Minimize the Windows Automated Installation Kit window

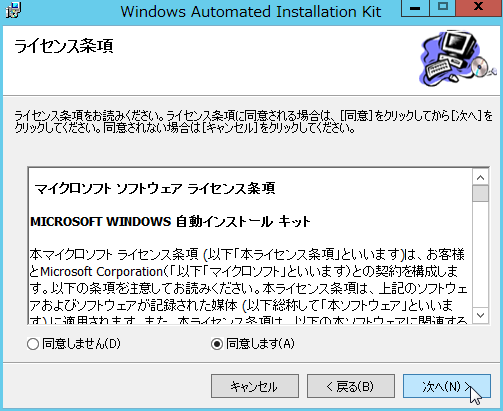pos(415,9)
